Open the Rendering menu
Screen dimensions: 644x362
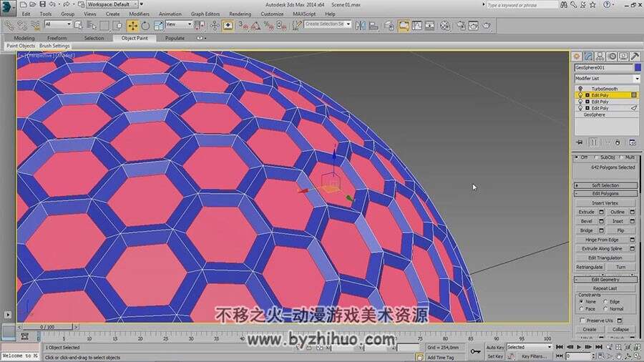point(240,14)
